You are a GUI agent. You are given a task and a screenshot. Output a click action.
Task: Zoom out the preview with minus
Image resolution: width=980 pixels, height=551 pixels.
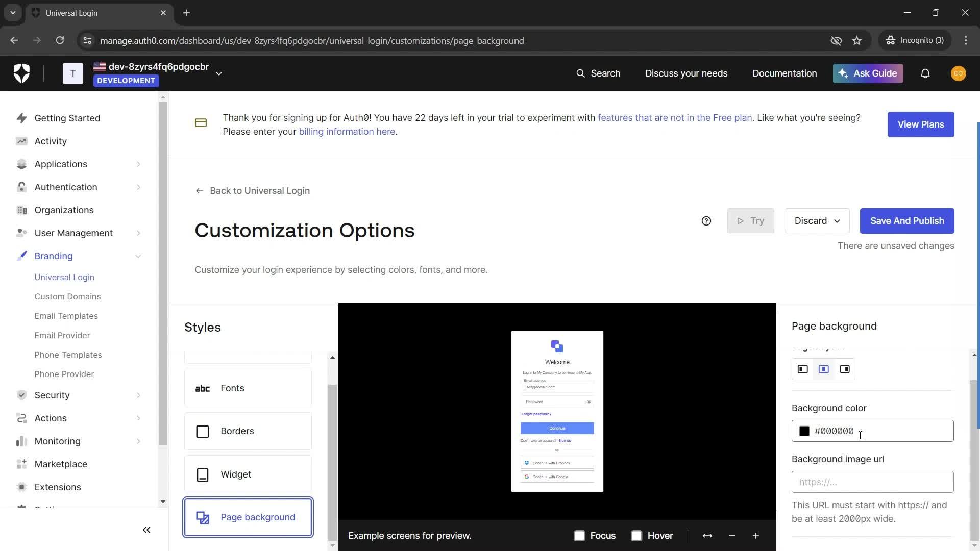coord(731,536)
